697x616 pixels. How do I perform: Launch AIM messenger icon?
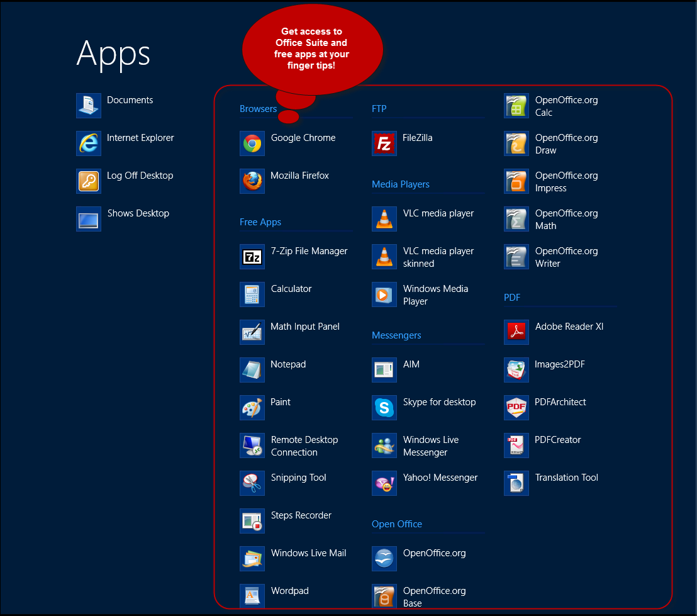coord(384,371)
